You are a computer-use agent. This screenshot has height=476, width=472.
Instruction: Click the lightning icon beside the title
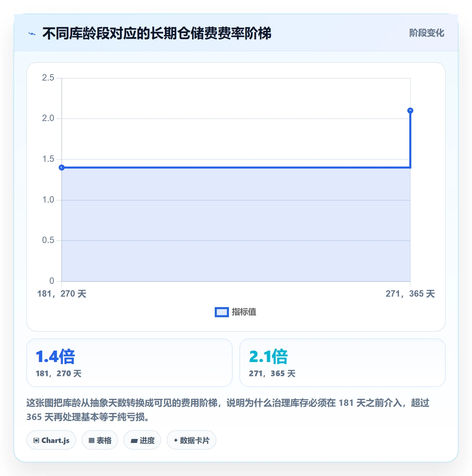click(32, 34)
